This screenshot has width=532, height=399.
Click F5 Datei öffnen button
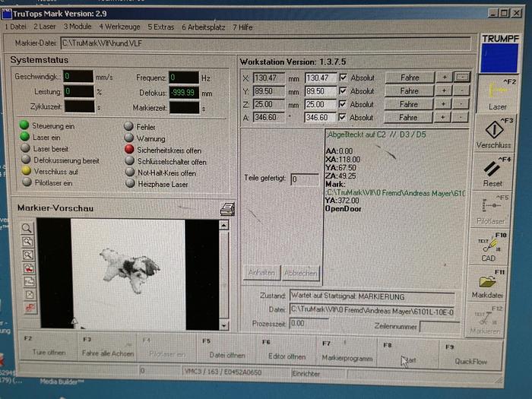[x=226, y=350]
